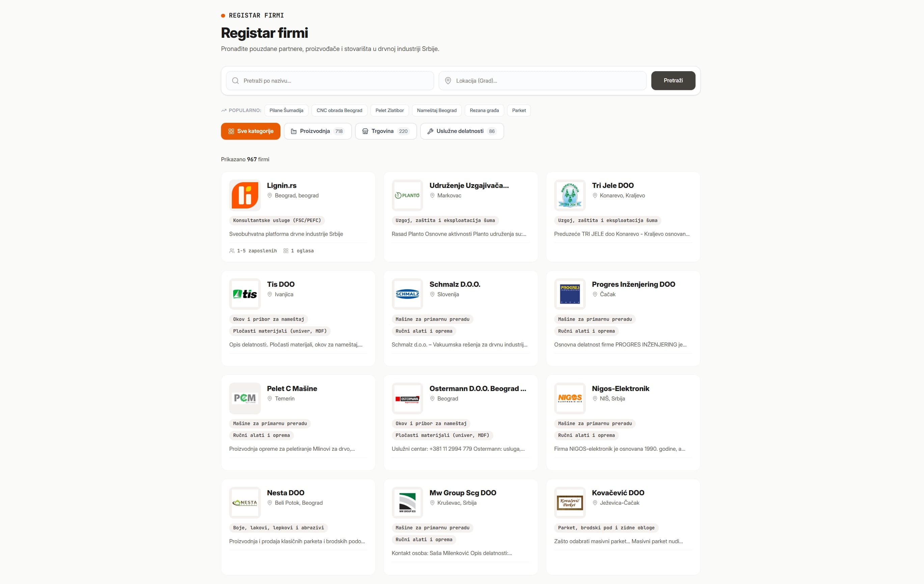Expand the Parket, brodski pod i zidne obloge tag
This screenshot has height=584, width=924.
[x=606, y=528]
